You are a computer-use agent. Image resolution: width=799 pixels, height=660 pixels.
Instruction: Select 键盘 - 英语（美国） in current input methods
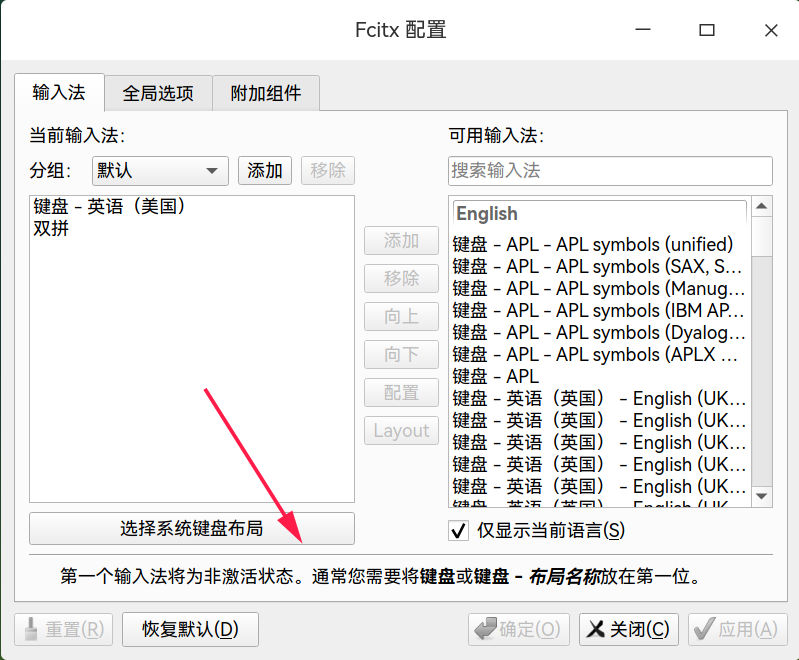192,206
